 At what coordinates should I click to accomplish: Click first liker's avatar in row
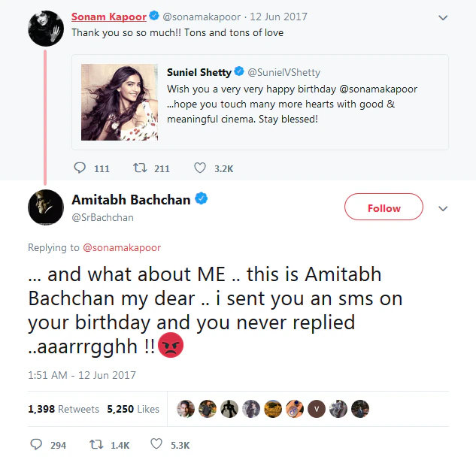click(186, 409)
